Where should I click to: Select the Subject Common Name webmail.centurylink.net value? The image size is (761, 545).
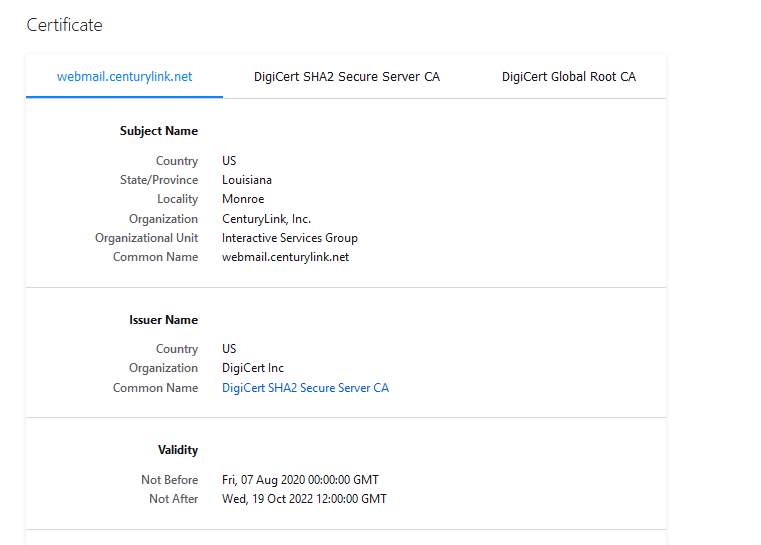(x=285, y=257)
